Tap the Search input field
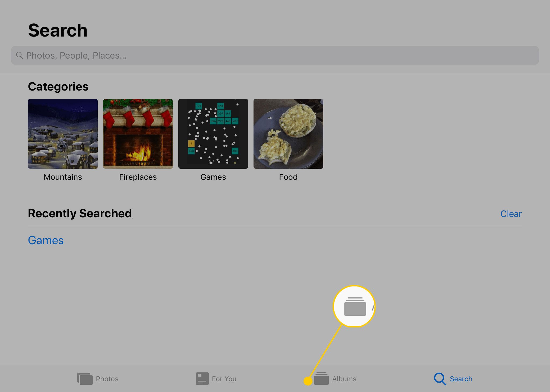Screen dimensions: 550x392 275,55
